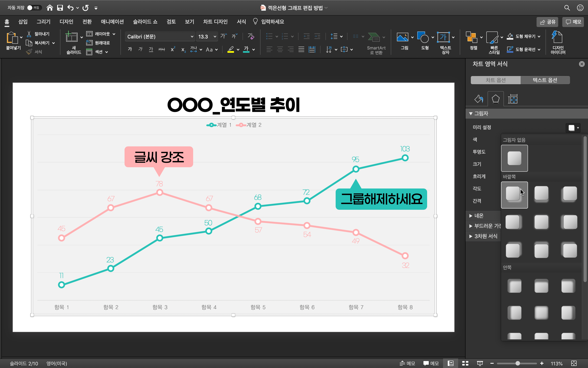Open the 삽입 ribbon tab
Viewport: 588px width, 368px height.
coord(23,22)
